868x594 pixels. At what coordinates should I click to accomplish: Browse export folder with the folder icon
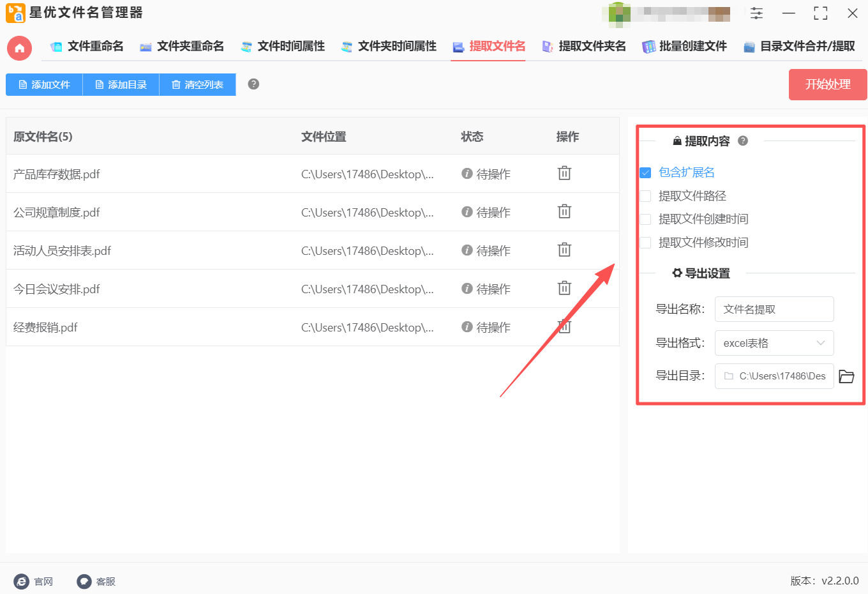coord(846,376)
